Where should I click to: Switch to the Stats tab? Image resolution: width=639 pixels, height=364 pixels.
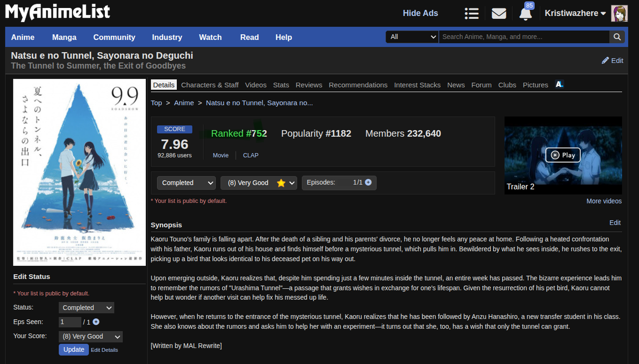(281, 85)
